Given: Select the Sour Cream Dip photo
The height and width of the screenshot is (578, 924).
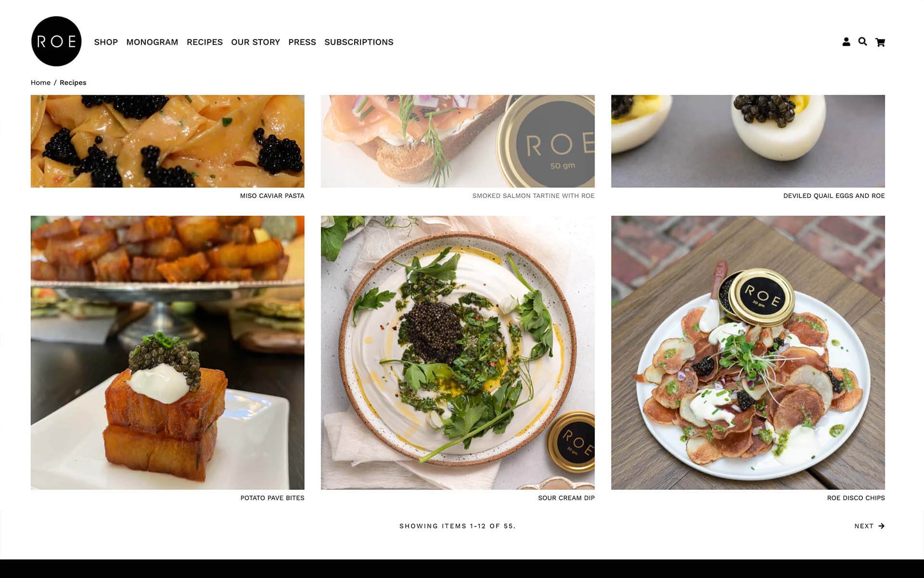Looking at the screenshot, I should 458,353.
